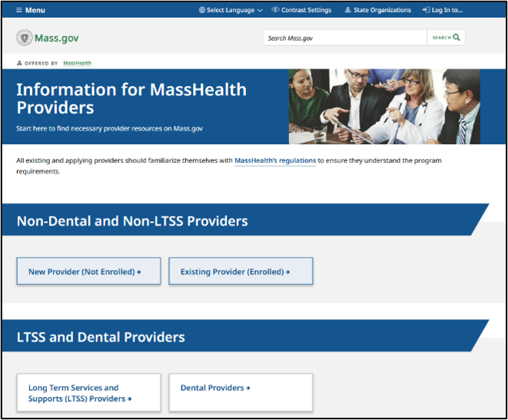This screenshot has width=508, height=420.
Task: Click the 'Non-Dental and Non-LTSS Providers' heading
Action: (132, 221)
